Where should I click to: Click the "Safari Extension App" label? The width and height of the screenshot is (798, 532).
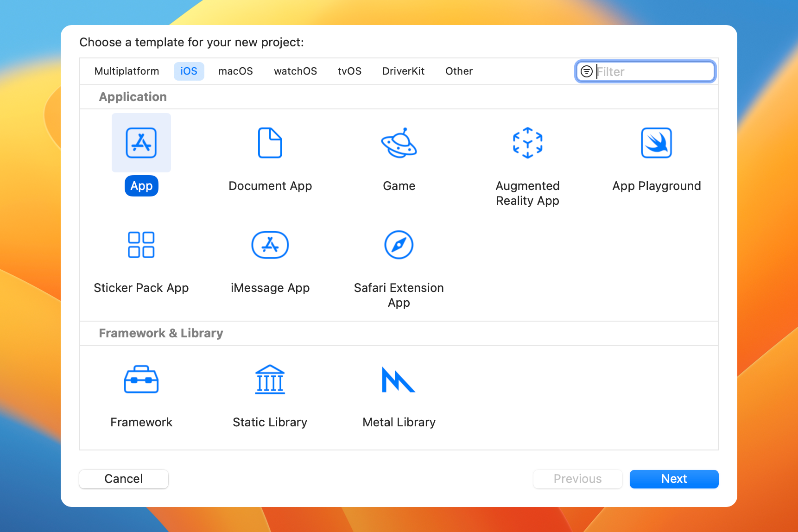pos(399,295)
